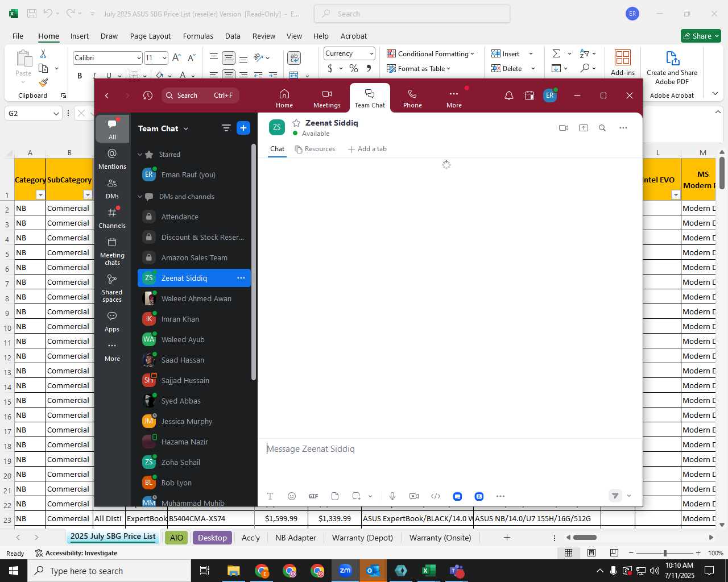This screenshot has width=728, height=582.
Task: Open the Zoom Home tab
Action: point(284,98)
